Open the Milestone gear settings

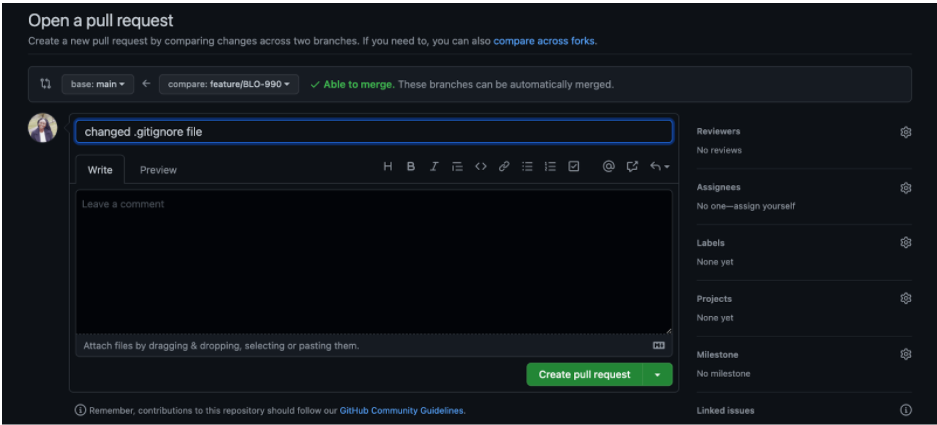(x=905, y=354)
